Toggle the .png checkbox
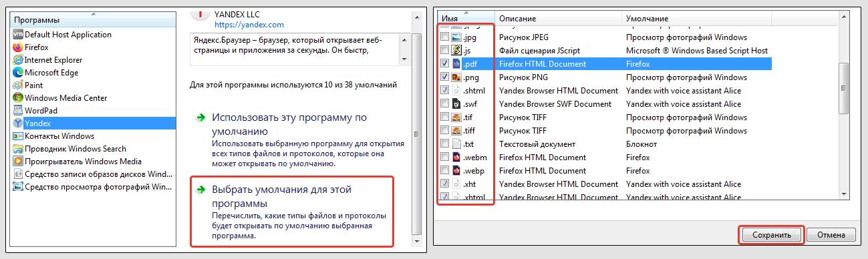 [444, 77]
